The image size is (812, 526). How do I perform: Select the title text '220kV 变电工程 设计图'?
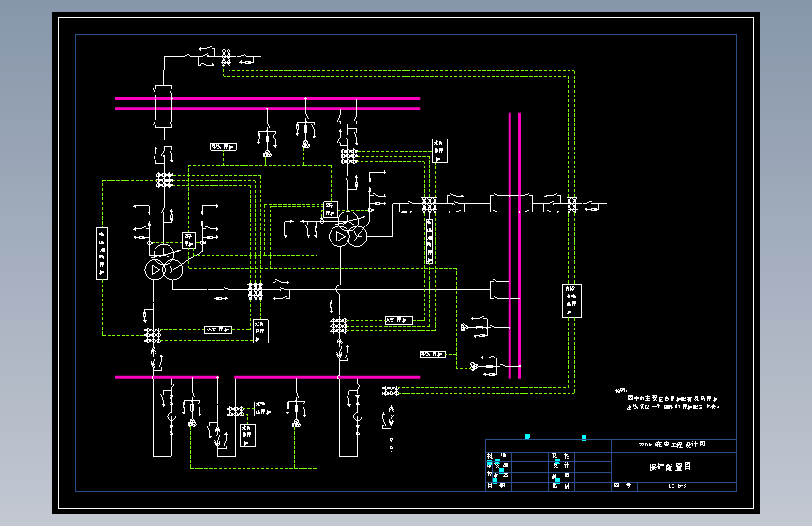tap(672, 445)
